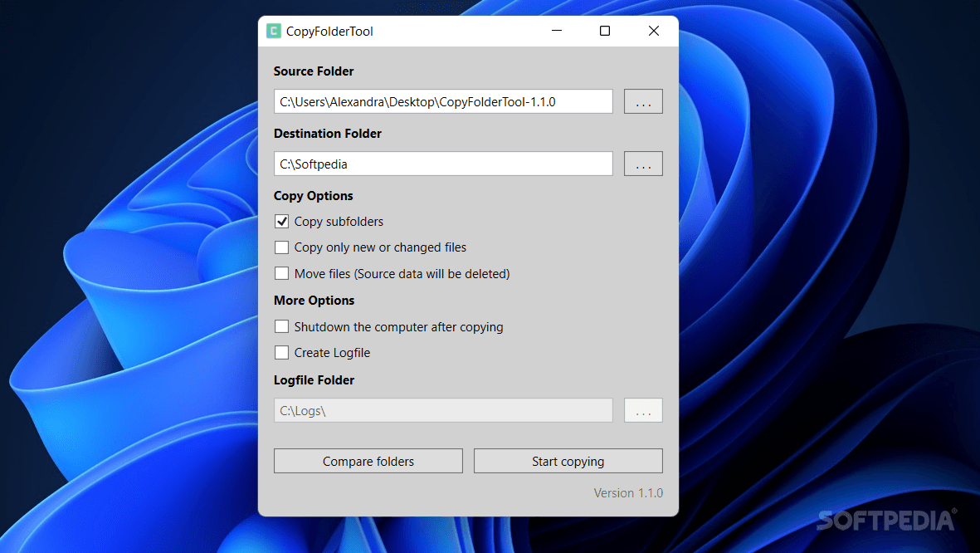Click the Source Folder path field

click(443, 101)
